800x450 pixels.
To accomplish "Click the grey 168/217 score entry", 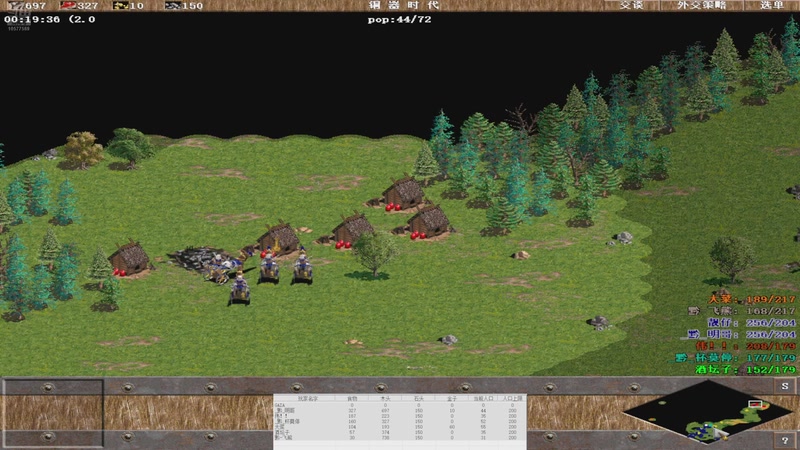I will 742,311.
